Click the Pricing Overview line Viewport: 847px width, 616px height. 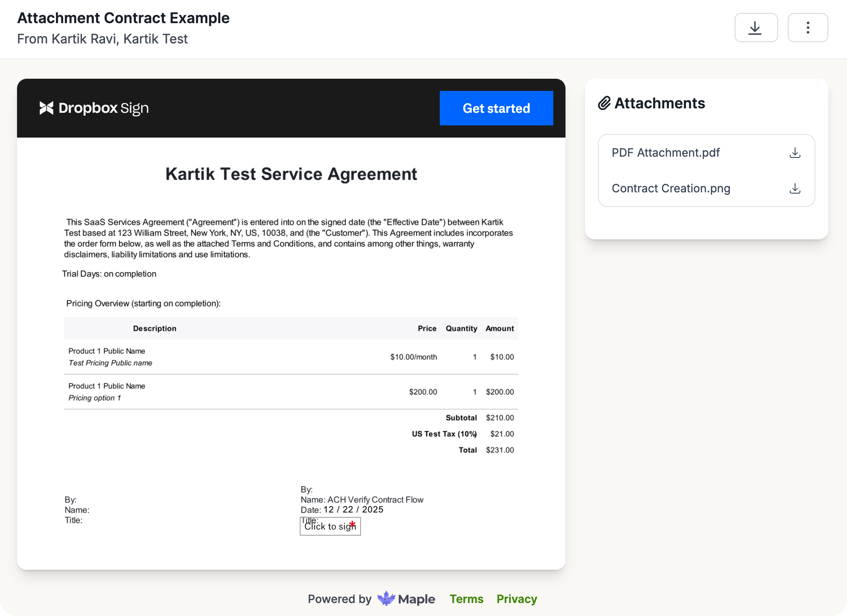143,304
